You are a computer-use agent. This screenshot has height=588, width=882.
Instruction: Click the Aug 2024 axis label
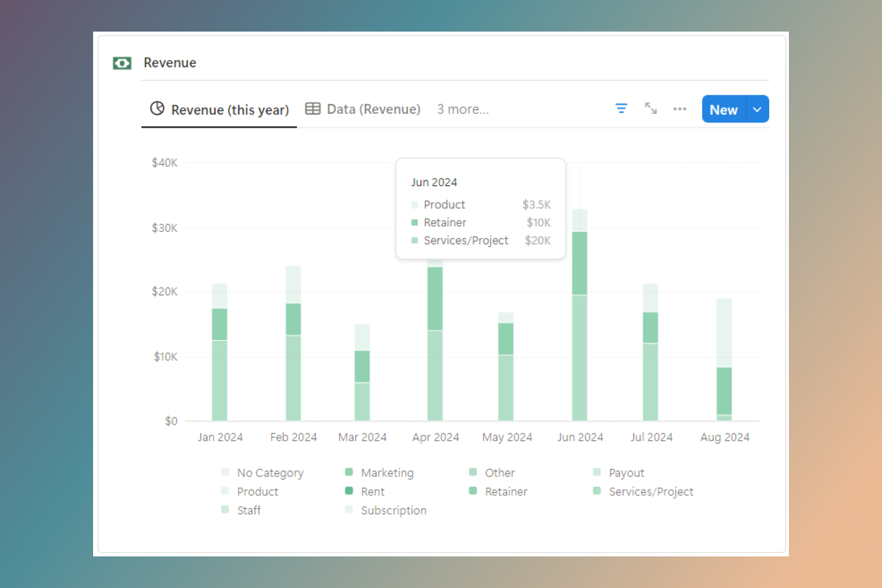click(725, 437)
